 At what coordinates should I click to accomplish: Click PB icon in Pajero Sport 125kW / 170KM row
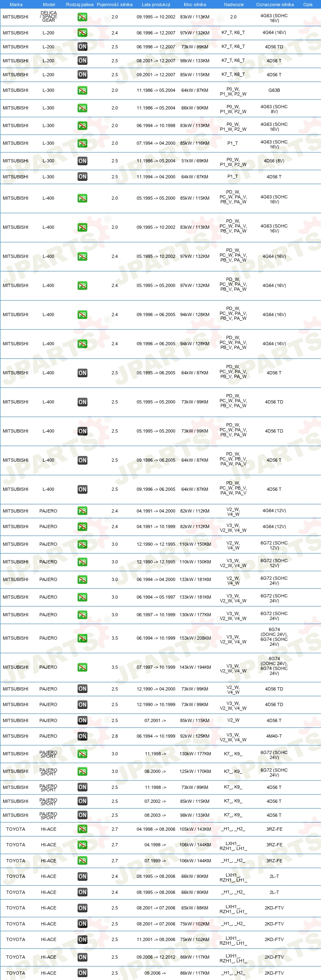(x=83, y=772)
